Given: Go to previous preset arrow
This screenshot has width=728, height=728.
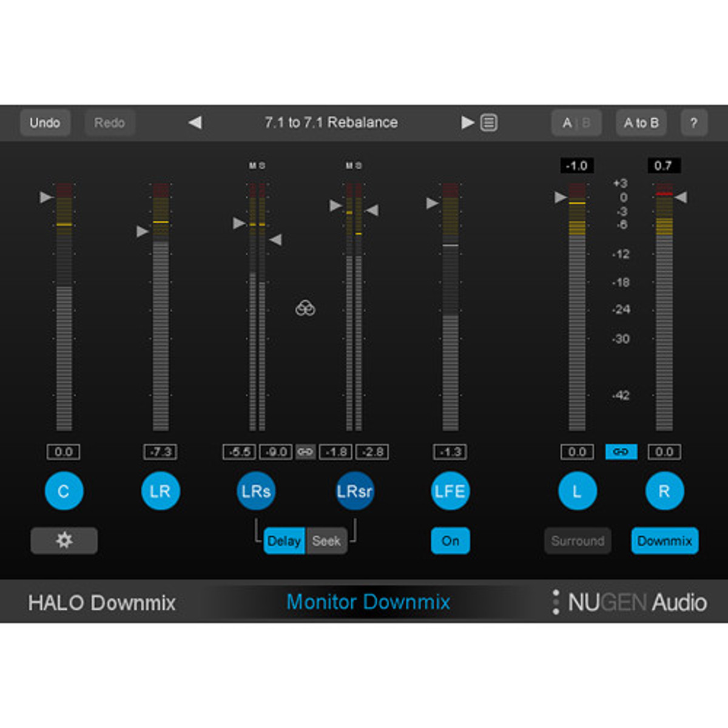Looking at the screenshot, I should [x=195, y=123].
